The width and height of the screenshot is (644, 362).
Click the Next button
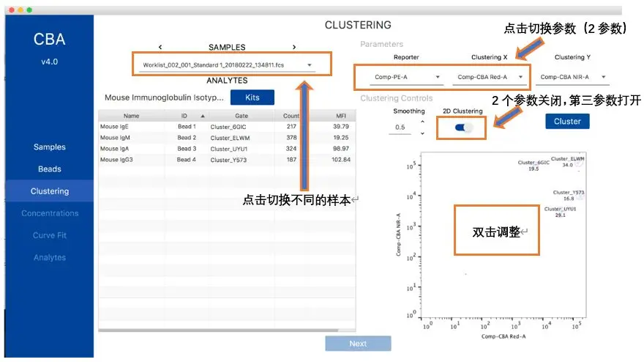(x=358, y=344)
